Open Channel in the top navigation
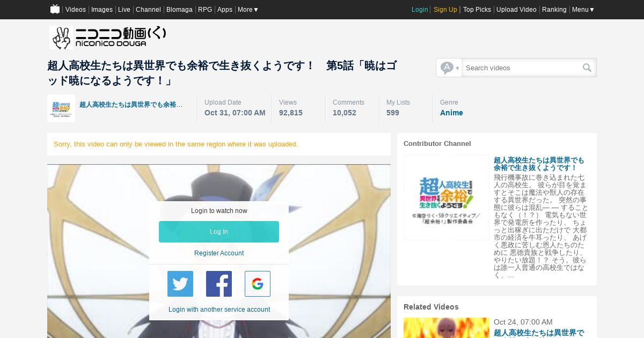The image size is (644, 338). pos(148,10)
